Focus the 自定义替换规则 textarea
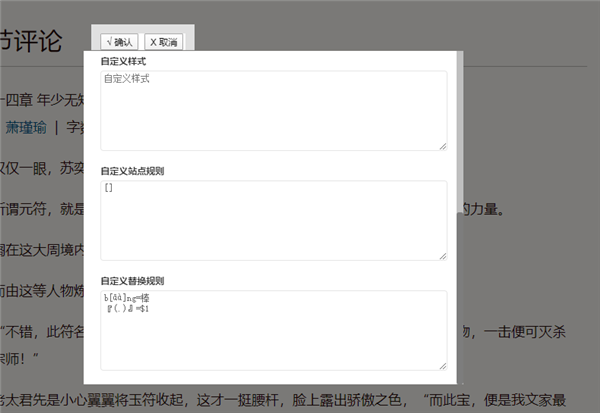Screen dimensions: 600x413 pos(274,330)
